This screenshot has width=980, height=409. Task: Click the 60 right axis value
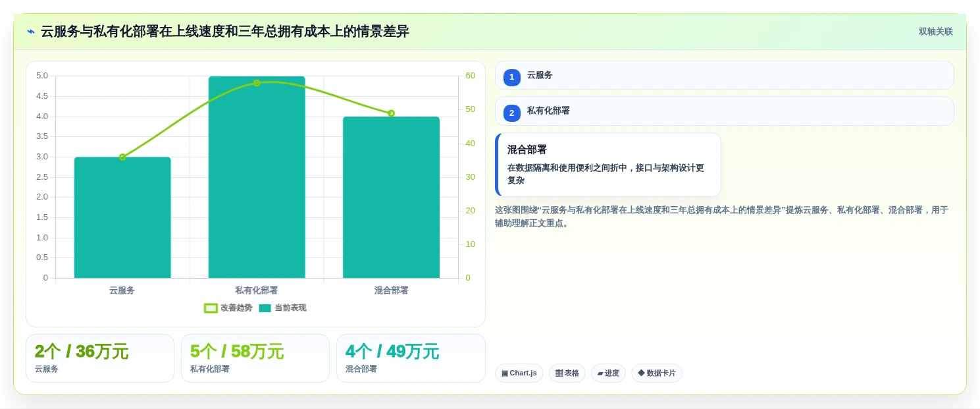click(470, 76)
